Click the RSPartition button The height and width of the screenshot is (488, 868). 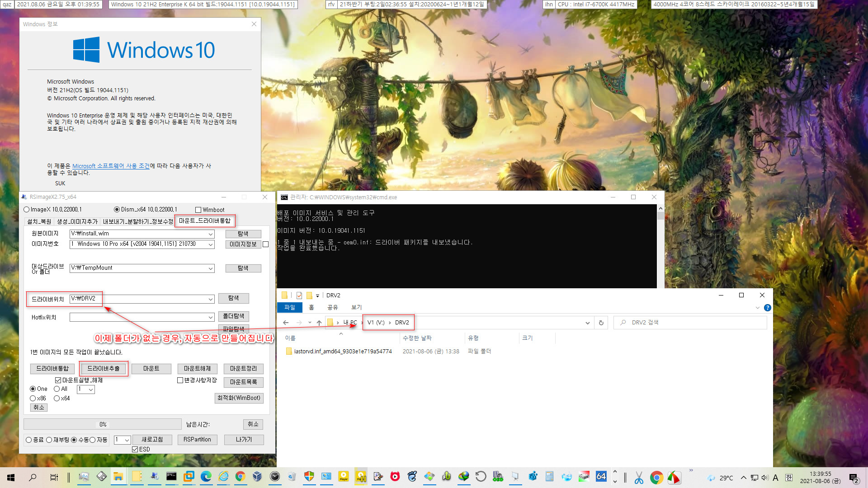pyautogui.click(x=197, y=440)
